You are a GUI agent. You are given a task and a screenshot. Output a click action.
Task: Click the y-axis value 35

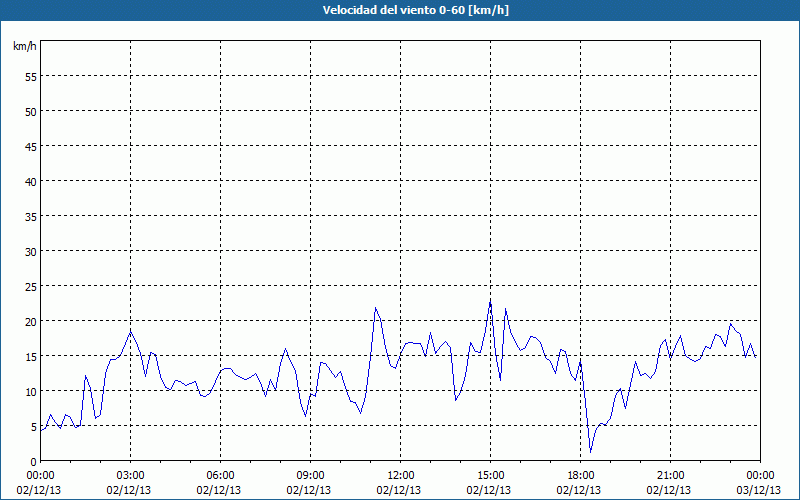pos(31,216)
